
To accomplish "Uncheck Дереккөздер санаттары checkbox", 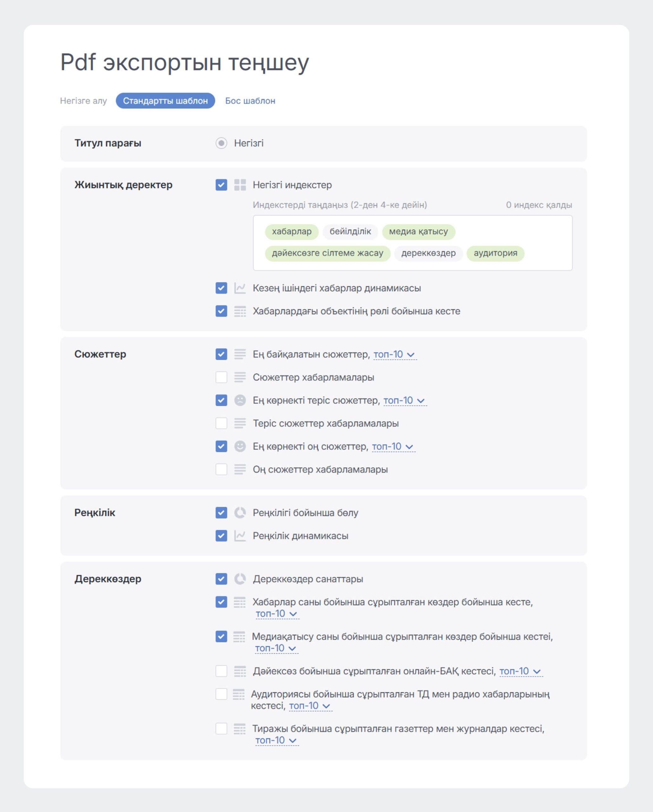I will [221, 579].
